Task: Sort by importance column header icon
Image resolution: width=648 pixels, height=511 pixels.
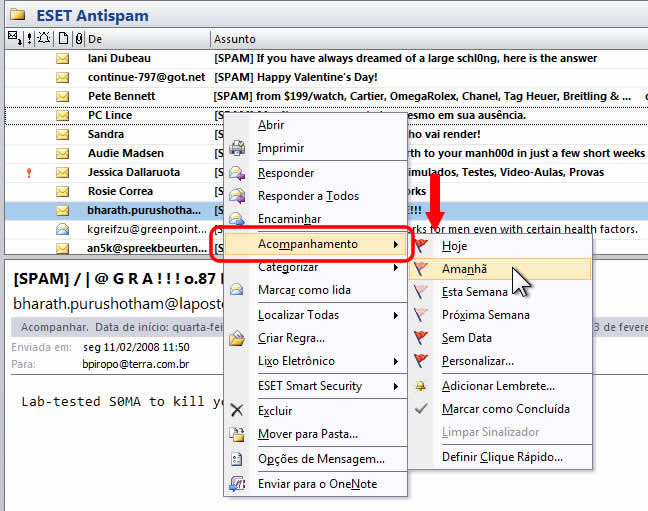Action: point(29,39)
